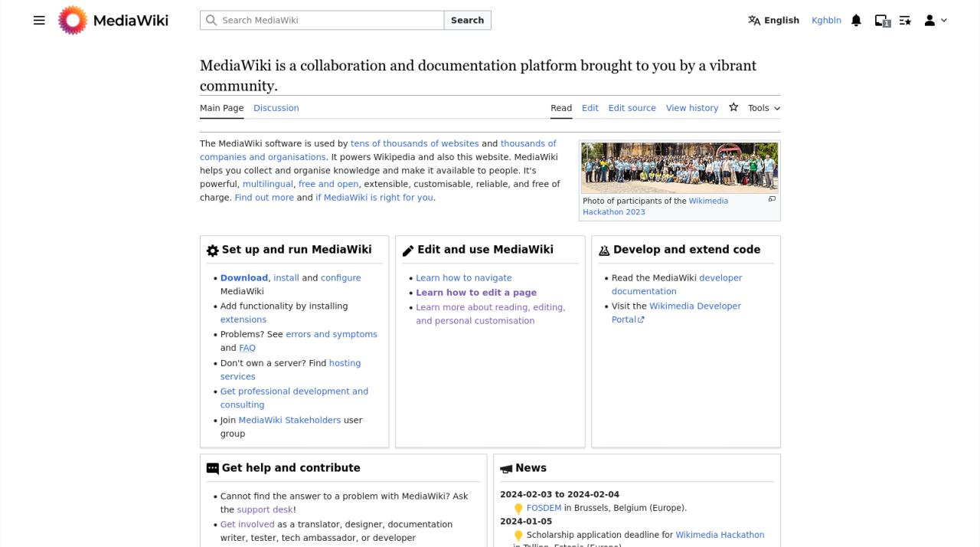The height and width of the screenshot is (547, 980).
Task: Toggle the watch star for this page
Action: (733, 107)
